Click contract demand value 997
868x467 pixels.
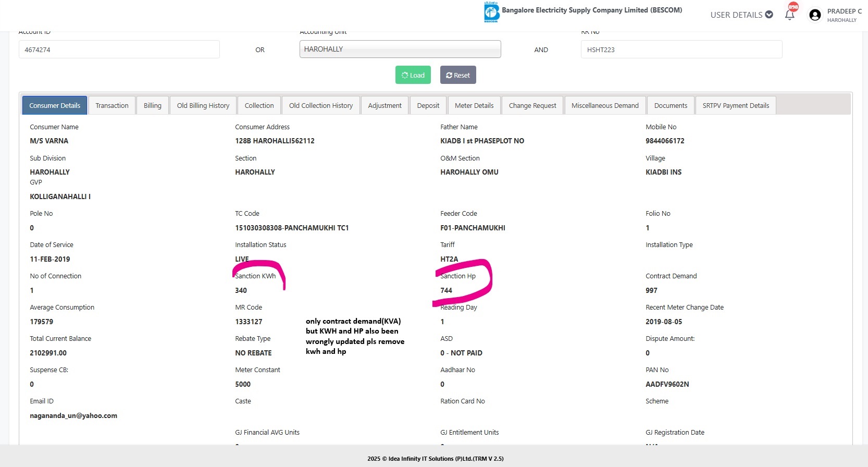tap(651, 290)
